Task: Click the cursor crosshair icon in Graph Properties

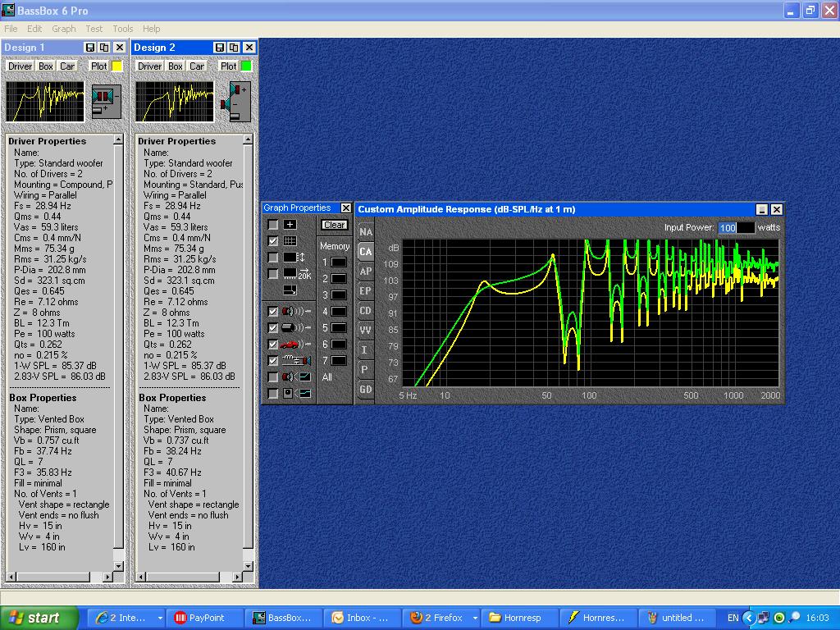Action: tap(290, 225)
